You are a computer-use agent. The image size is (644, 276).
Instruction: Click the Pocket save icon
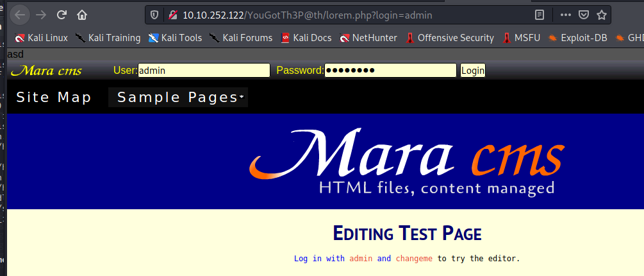point(583,14)
